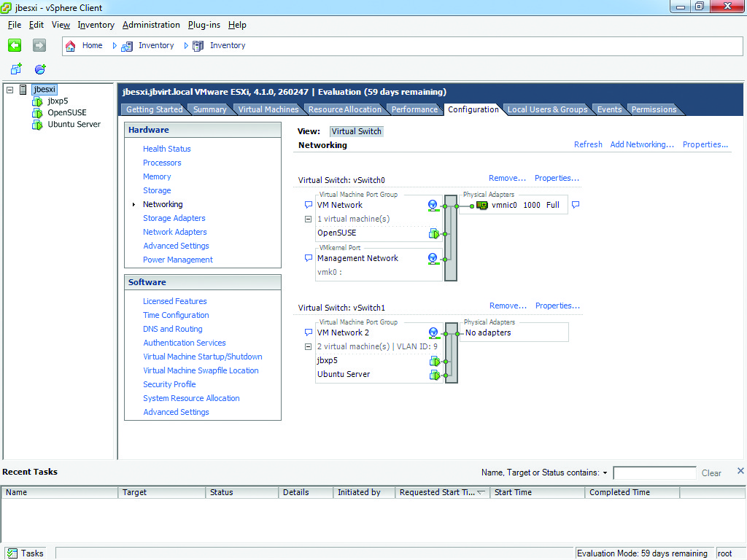
Task: Click the speech bubble icon right of vmnic0
Action: [x=575, y=205]
